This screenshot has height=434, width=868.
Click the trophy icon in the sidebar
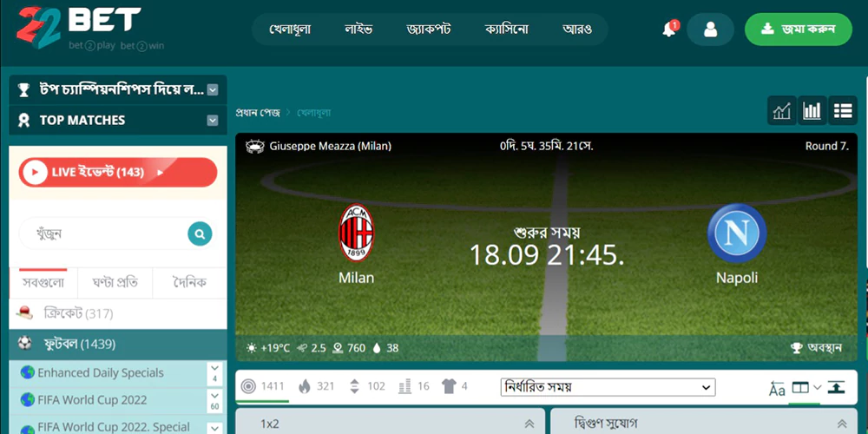23,89
